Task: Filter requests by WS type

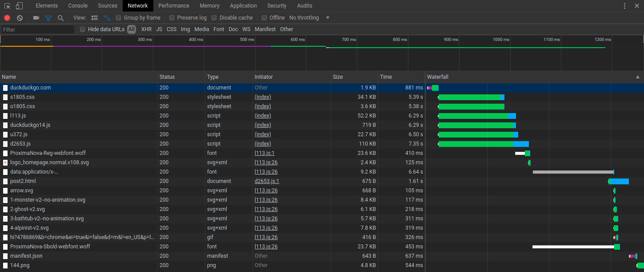Action: click(x=246, y=29)
